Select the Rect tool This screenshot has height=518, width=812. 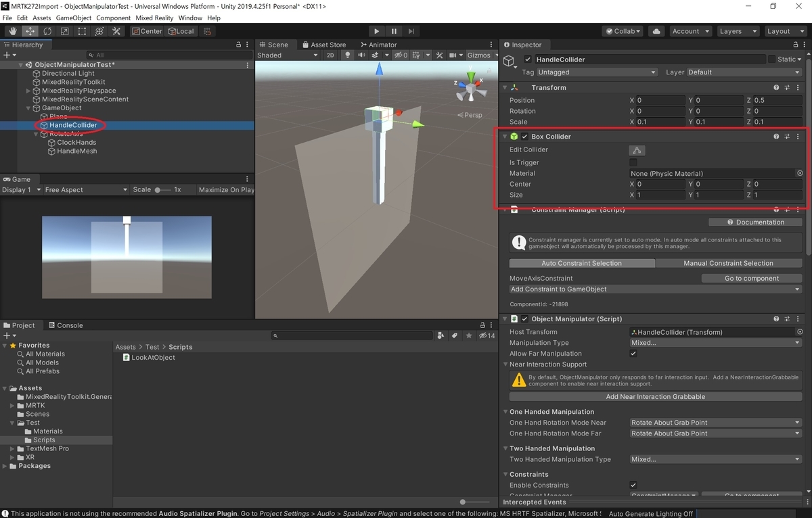(x=82, y=31)
